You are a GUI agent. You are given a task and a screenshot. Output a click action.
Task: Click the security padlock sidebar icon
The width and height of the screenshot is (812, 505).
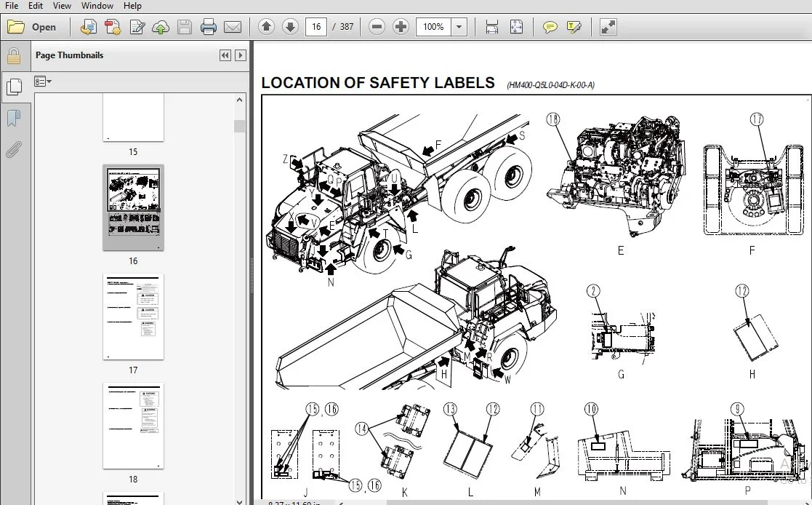click(x=14, y=55)
